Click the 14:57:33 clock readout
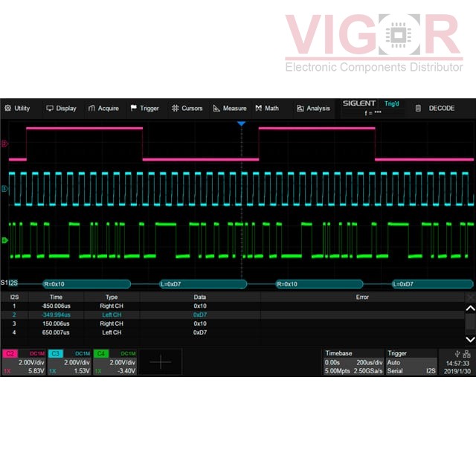 457,363
